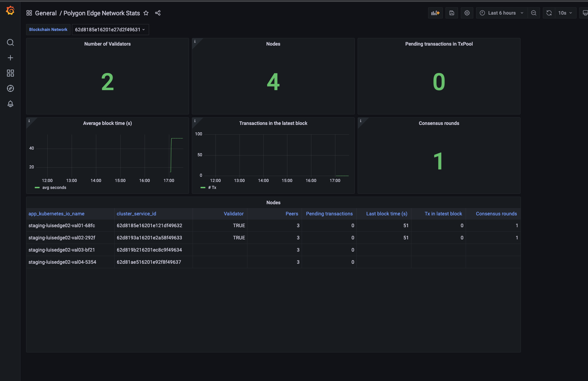This screenshot has width=588, height=381.
Task: Open the share dashboard dialog
Action: [158, 13]
